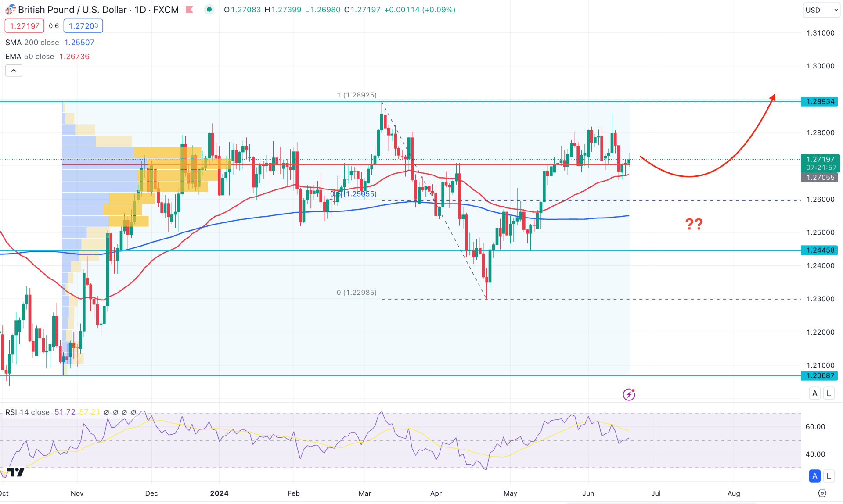Click the Jun label on time axis
The width and height of the screenshot is (843, 504).
[x=588, y=493]
